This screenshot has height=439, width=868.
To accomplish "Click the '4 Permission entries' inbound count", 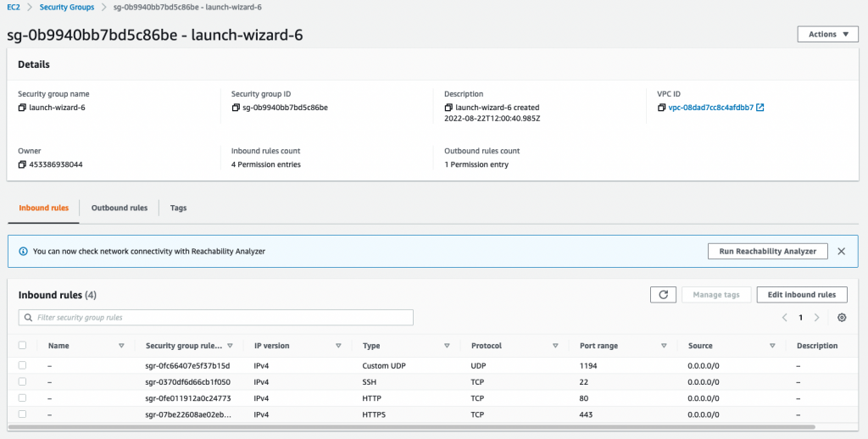I will pos(265,164).
